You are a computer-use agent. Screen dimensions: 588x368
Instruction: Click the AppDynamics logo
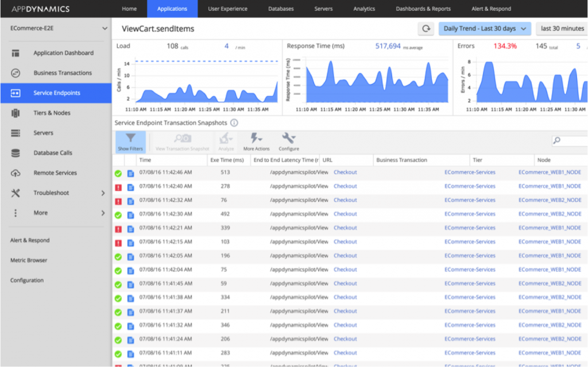[x=41, y=9]
